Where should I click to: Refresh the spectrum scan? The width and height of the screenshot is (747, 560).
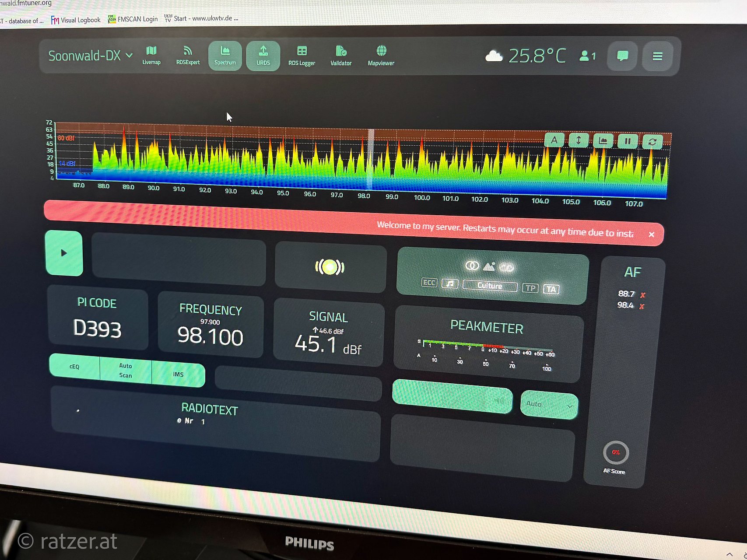click(x=652, y=142)
